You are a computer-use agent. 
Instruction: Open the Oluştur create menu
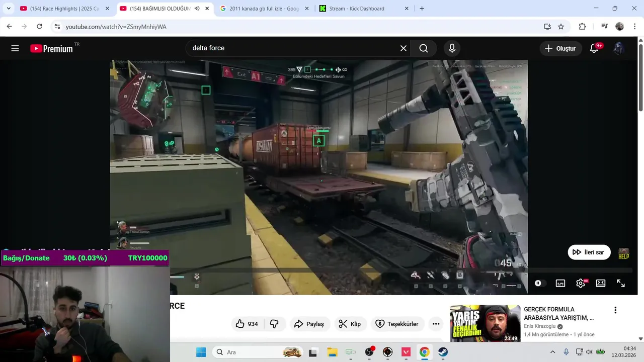click(x=560, y=48)
